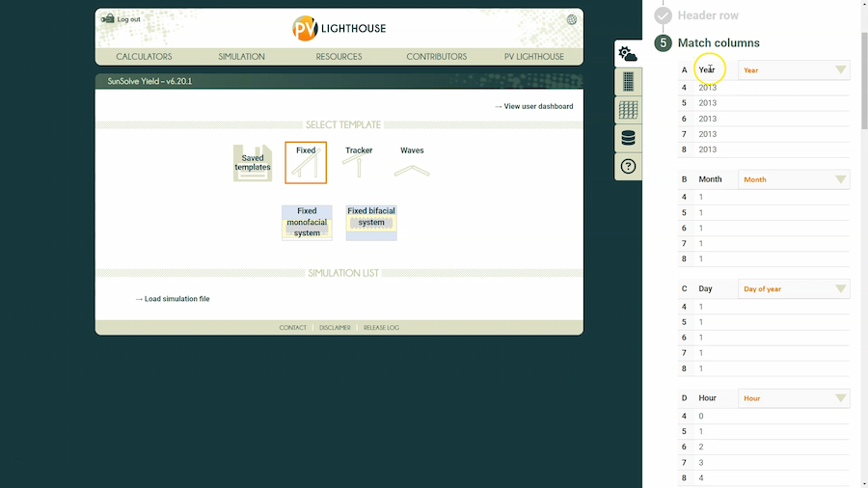The height and width of the screenshot is (488, 868).
Task: Click row 4 value 2013 in Year column
Action: (x=708, y=88)
